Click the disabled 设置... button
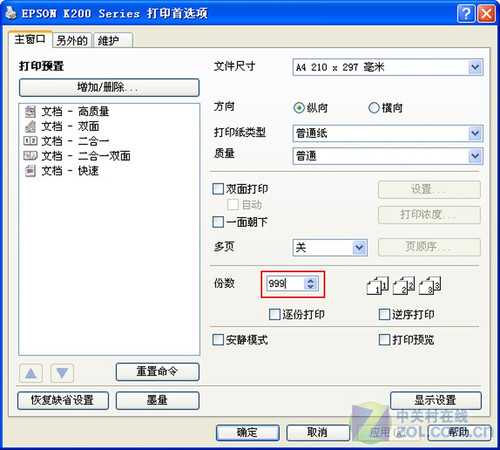The height and width of the screenshot is (450, 500). 429,190
